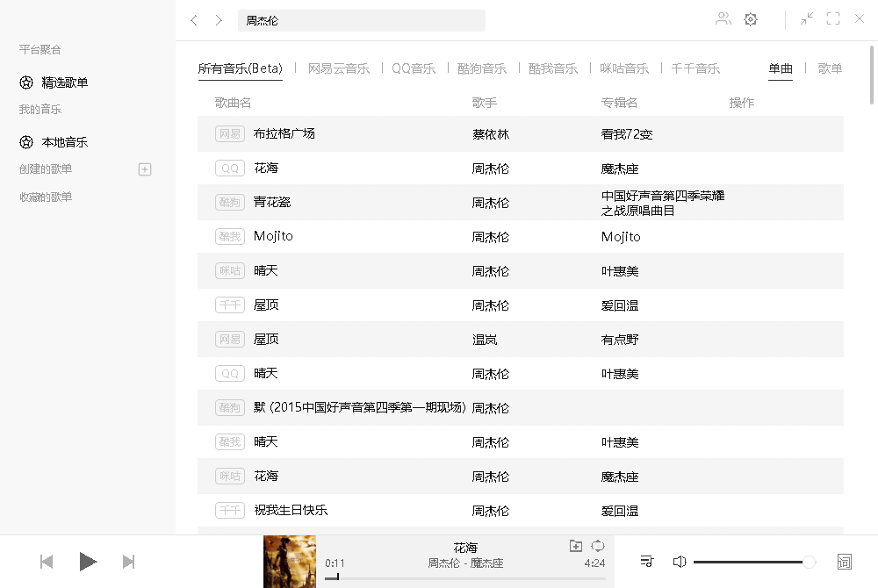
Task: Switch to mini player mode
Action: (806, 18)
